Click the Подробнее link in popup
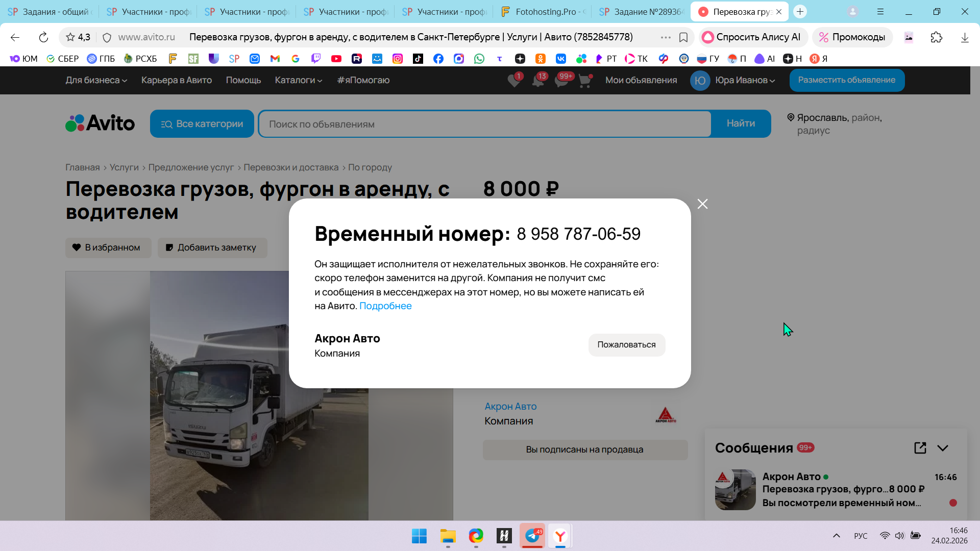This screenshot has width=980, height=551. (385, 306)
